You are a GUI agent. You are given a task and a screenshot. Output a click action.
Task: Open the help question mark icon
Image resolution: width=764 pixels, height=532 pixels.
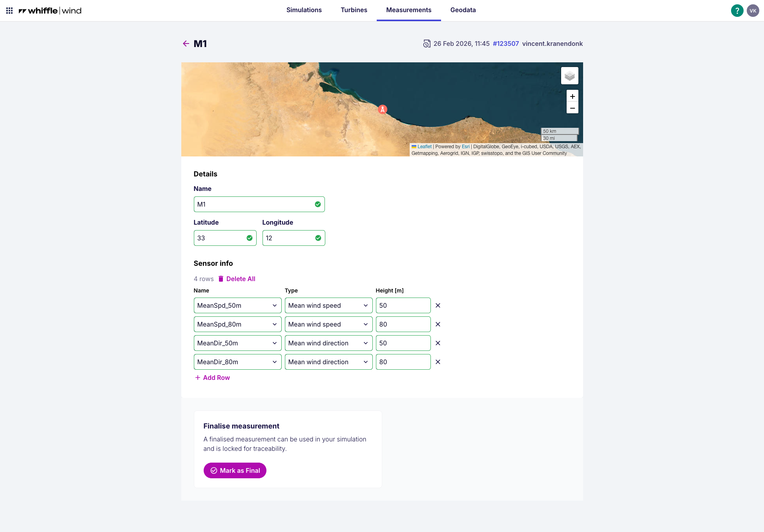737,11
